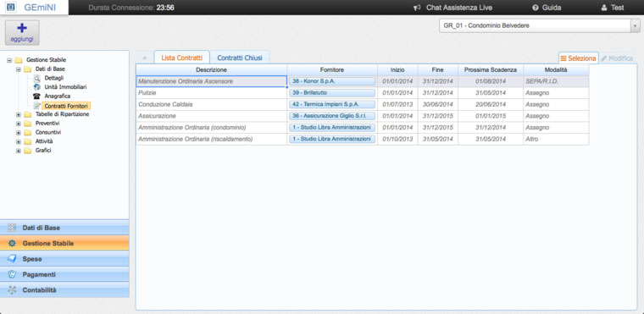Click the tab scroll-left arrow button
This screenshot has height=314, width=644.
click(145, 58)
